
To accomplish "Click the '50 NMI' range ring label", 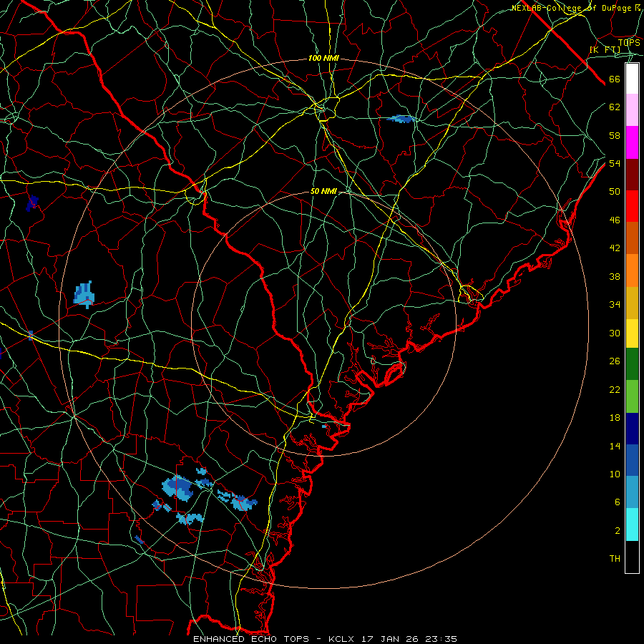I will 323,191.
